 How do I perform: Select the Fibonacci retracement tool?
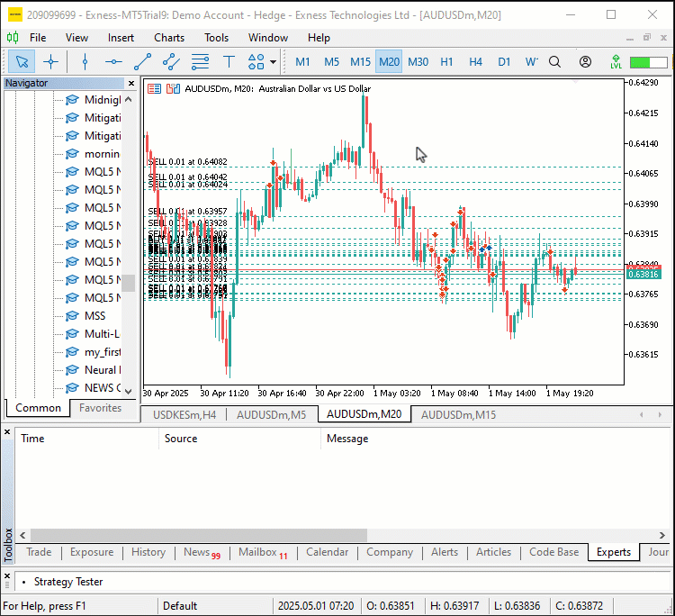[200, 62]
